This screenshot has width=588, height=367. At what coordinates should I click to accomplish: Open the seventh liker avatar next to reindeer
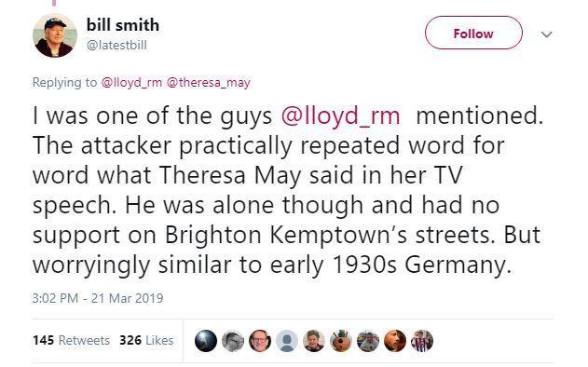368,341
